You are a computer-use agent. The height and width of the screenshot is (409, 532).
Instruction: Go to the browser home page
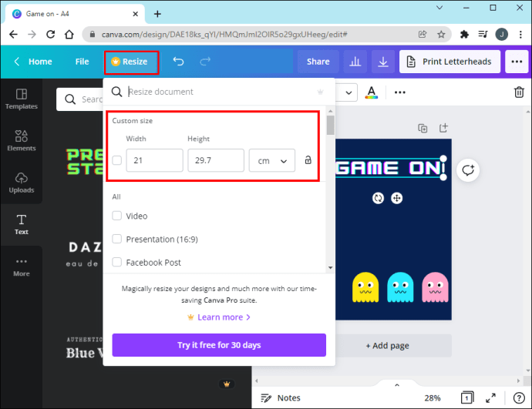click(x=69, y=34)
